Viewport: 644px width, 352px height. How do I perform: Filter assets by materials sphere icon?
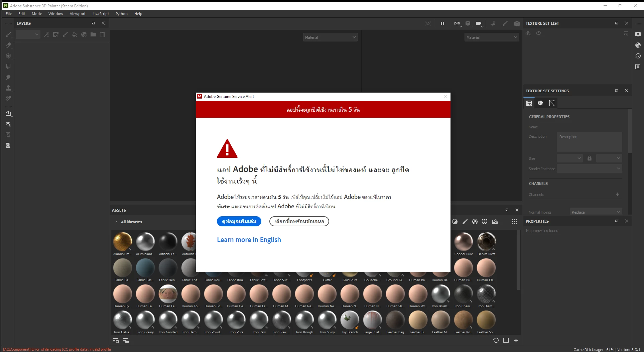click(x=455, y=222)
